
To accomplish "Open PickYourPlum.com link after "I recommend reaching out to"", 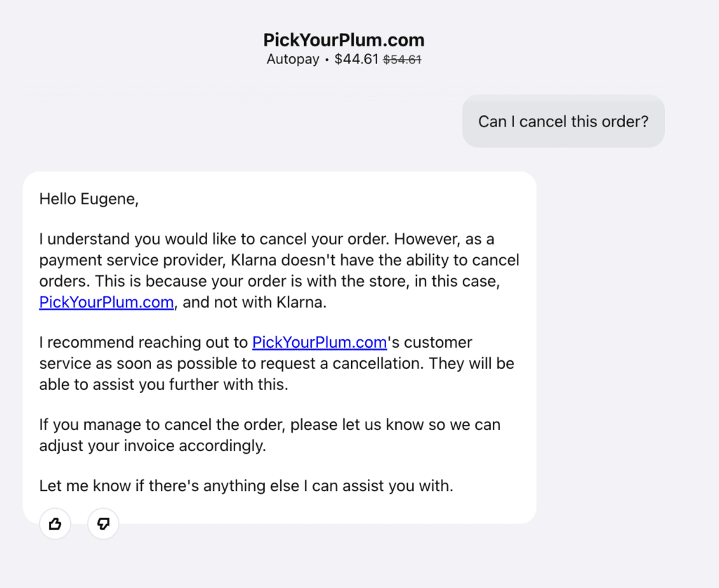I will click(x=319, y=343).
